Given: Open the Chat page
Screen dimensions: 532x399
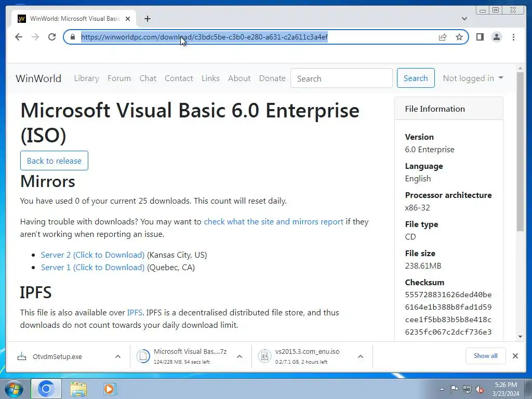Looking at the screenshot, I should pyautogui.click(x=148, y=78).
